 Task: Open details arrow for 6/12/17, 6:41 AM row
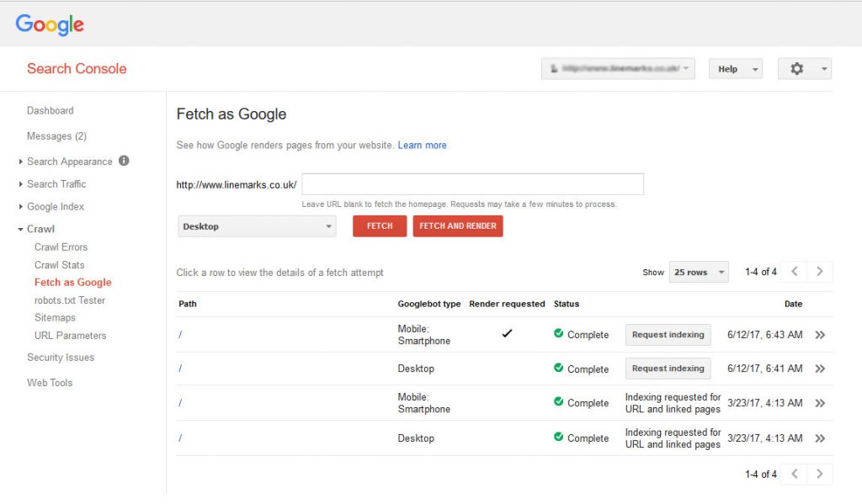(820, 369)
